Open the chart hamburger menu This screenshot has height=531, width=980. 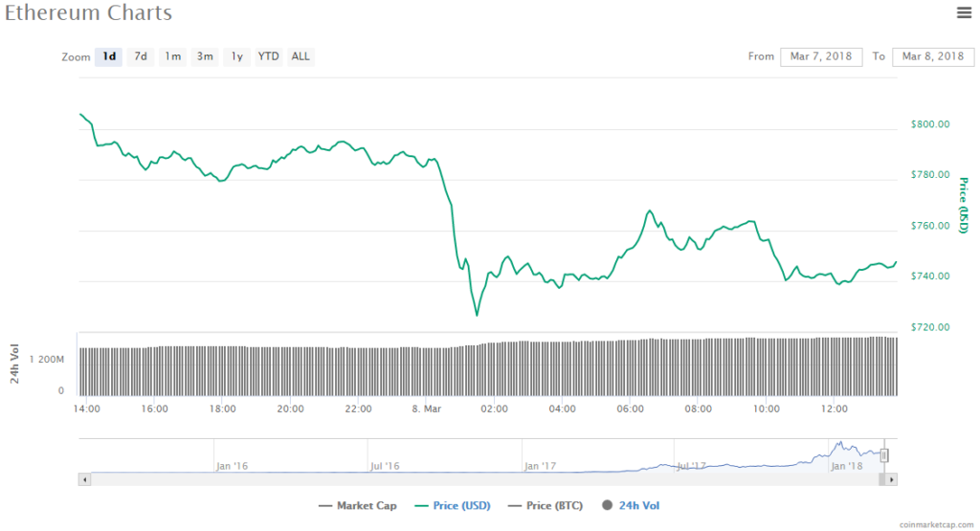(964, 12)
